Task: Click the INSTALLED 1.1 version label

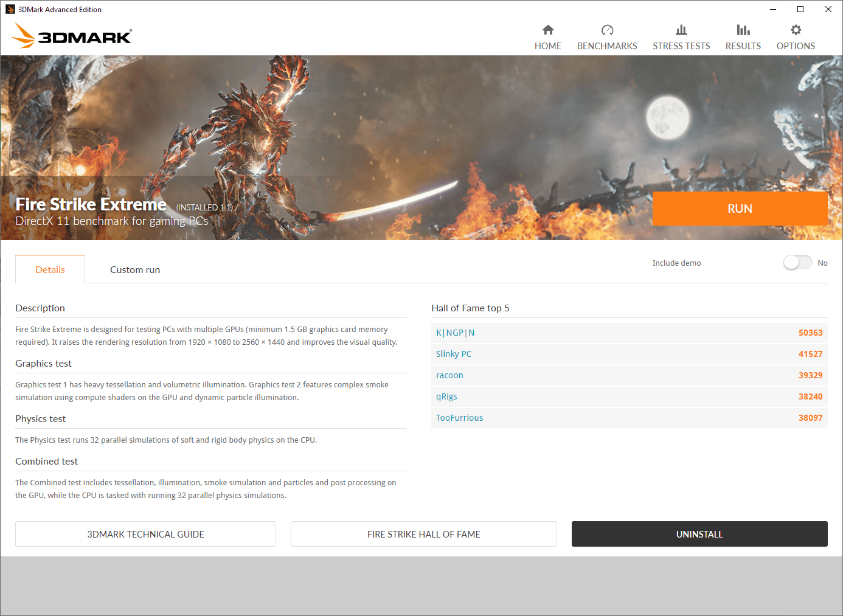Action: 204,207
